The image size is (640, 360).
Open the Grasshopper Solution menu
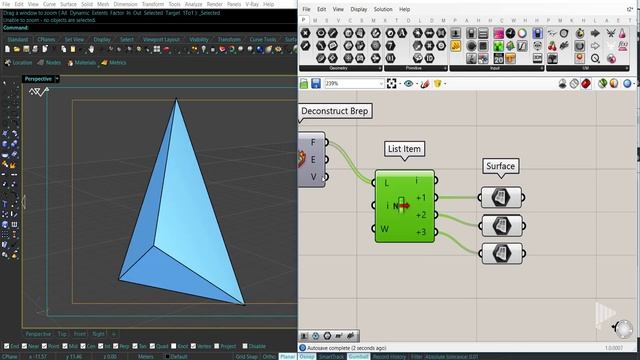(383, 9)
